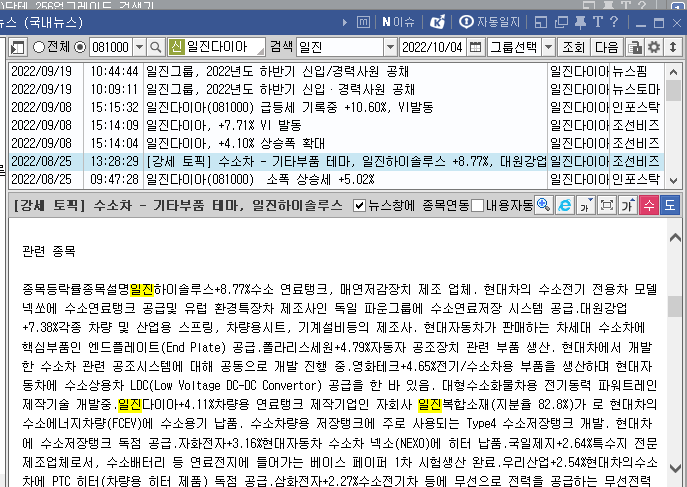Click the magnifier stock search icon
The image size is (687, 487).
click(156, 47)
